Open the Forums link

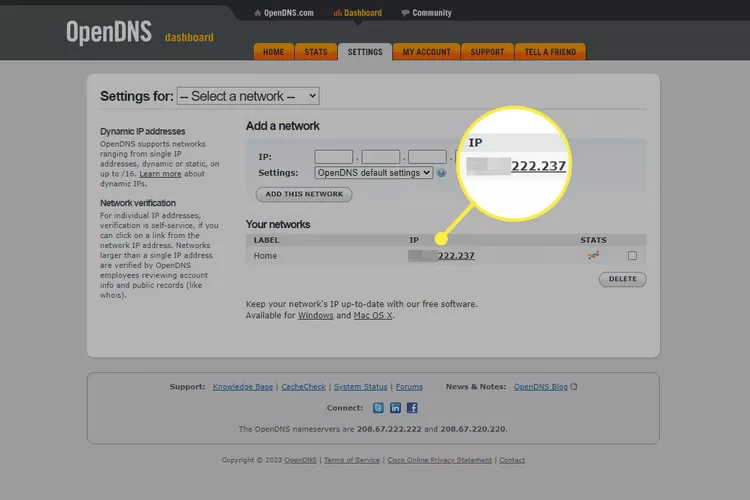[x=409, y=387]
